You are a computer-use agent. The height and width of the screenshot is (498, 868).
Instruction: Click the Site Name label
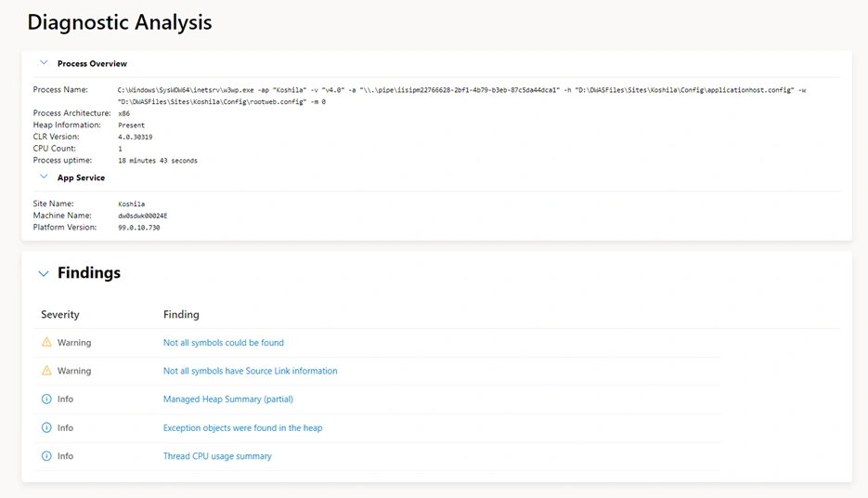point(53,203)
